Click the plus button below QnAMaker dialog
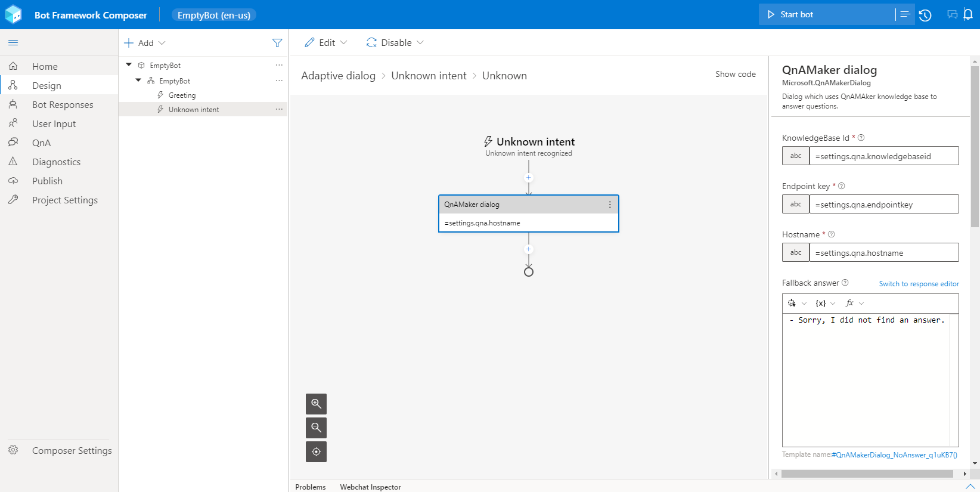The image size is (980, 492). (x=528, y=249)
